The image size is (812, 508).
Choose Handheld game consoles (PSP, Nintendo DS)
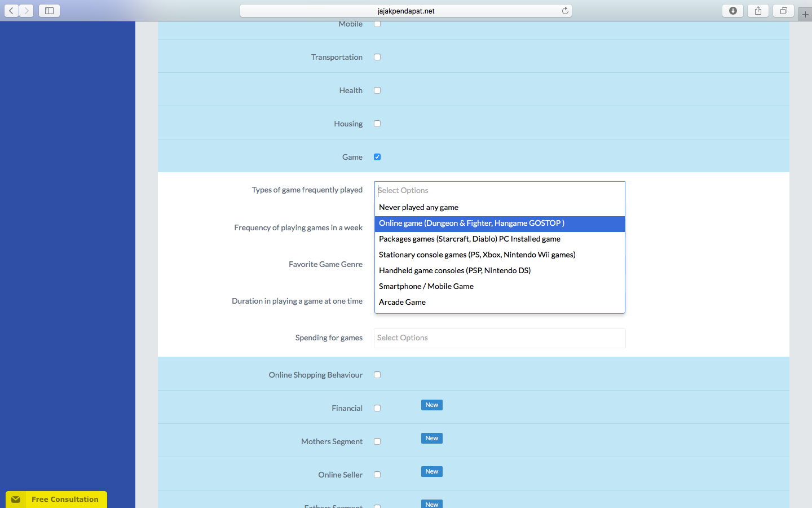coord(500,271)
